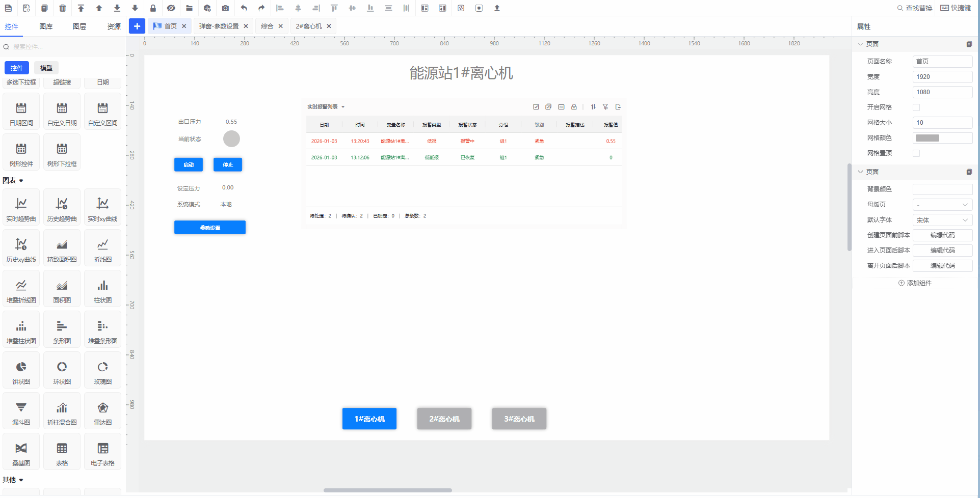The image size is (980, 498).
Task: Click the 网格颜色 gray color swatch
Action: pos(928,138)
